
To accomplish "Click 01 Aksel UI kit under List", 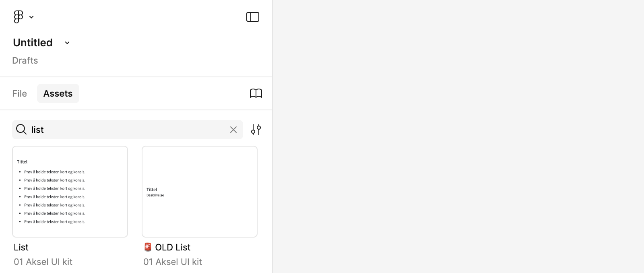I will (x=43, y=262).
